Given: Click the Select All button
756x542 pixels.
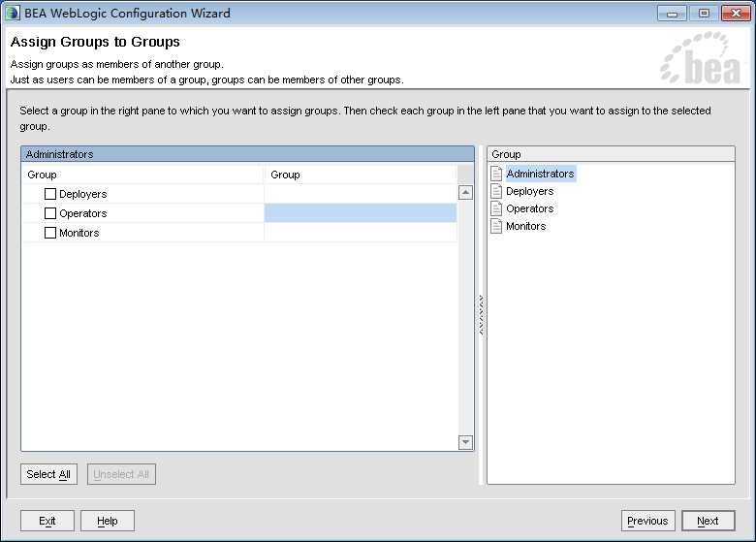Looking at the screenshot, I should tap(48, 474).
